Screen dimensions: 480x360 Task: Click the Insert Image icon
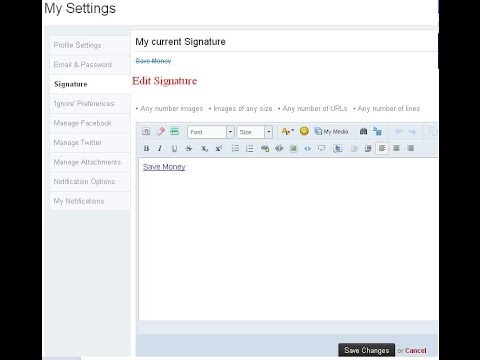point(293,149)
